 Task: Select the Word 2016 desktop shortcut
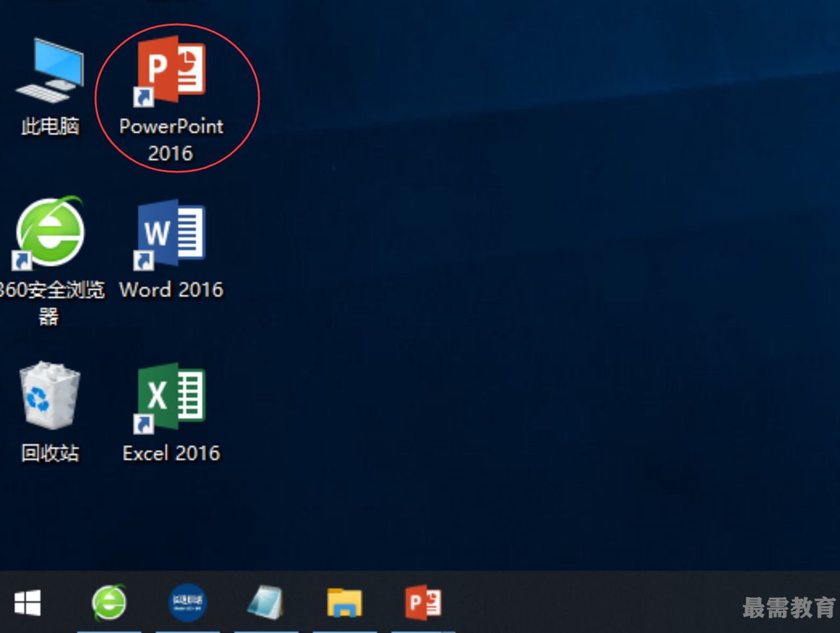[171, 235]
